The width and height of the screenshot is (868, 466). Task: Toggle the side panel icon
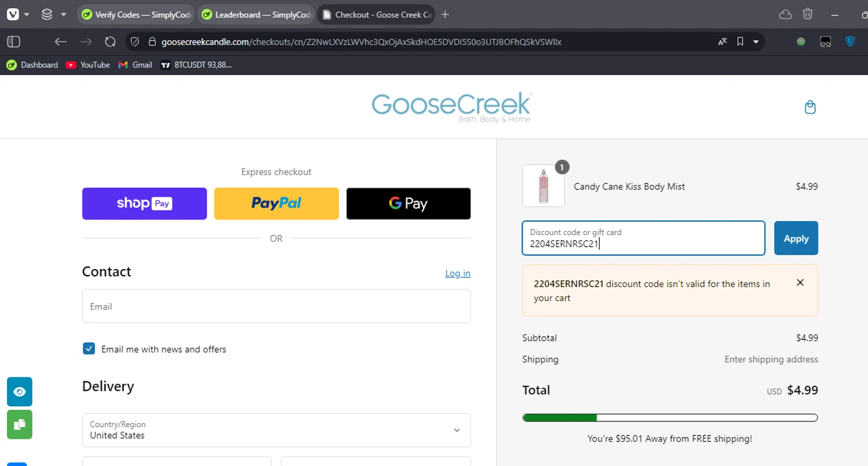coord(14,42)
